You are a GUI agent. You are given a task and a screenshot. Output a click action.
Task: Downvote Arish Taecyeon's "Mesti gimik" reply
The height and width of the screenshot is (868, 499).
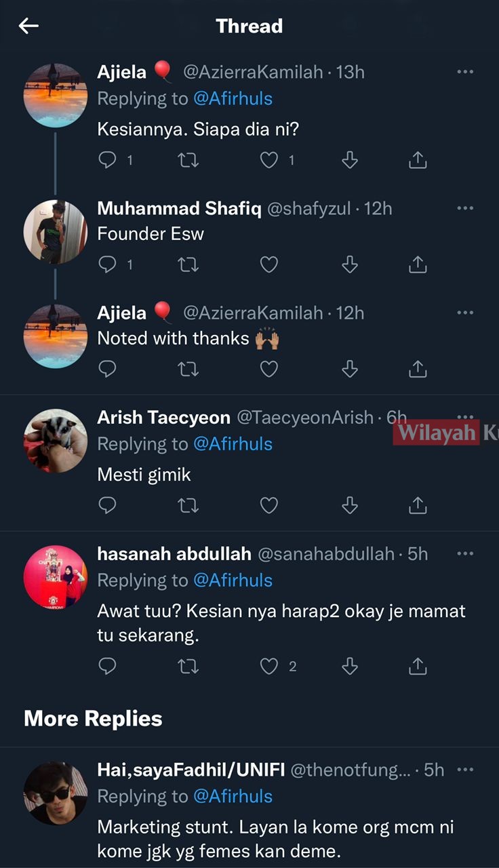point(349,505)
